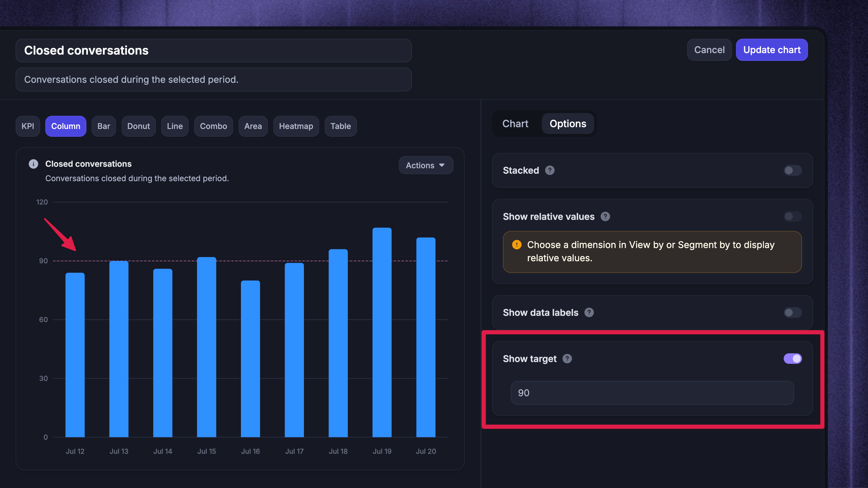This screenshot has height=488, width=868.
Task: Click the 'Show relative values' label text
Action: coord(548,217)
